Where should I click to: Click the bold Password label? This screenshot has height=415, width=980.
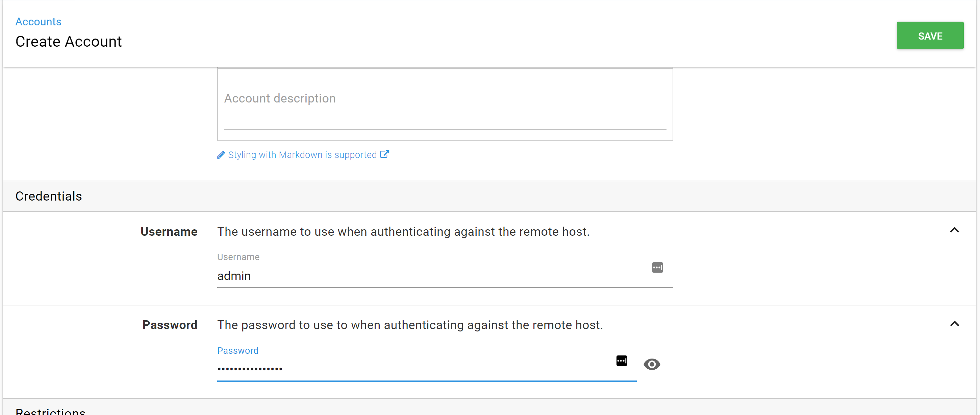click(x=170, y=325)
